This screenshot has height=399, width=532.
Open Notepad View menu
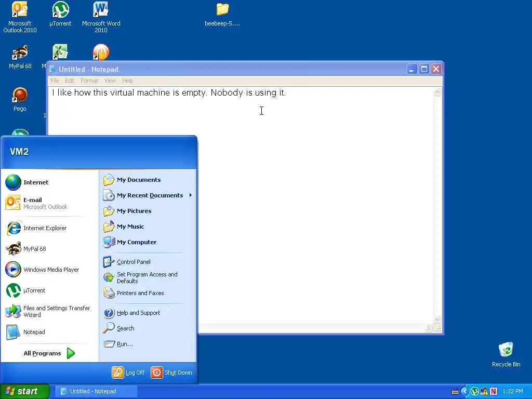click(x=110, y=81)
